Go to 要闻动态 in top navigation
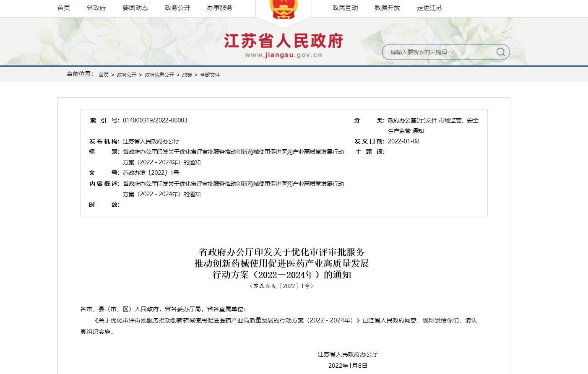Viewport: 588px width, 374px height. coord(135,8)
